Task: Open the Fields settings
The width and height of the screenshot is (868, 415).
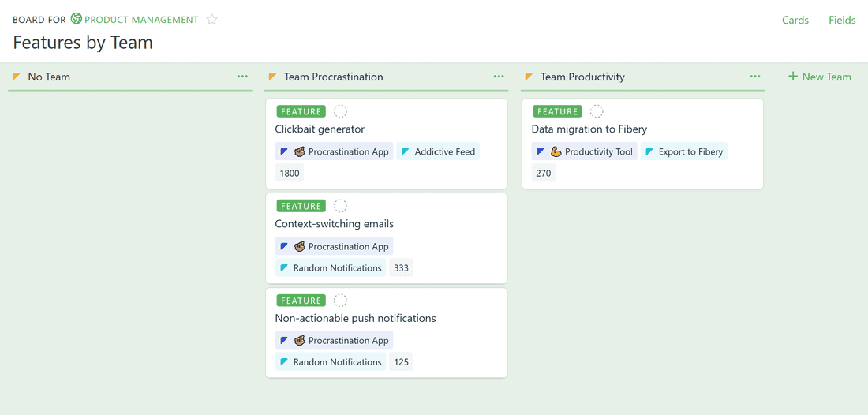Action: [842, 20]
